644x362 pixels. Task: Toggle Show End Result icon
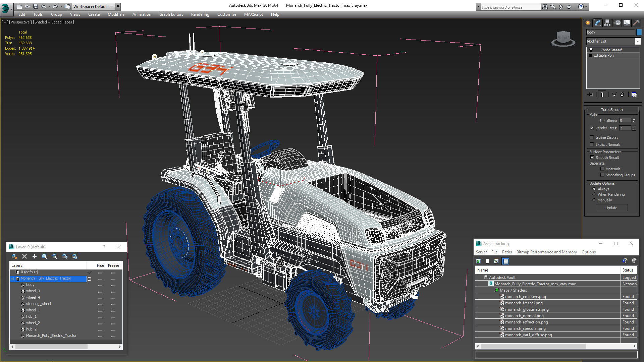point(602,95)
